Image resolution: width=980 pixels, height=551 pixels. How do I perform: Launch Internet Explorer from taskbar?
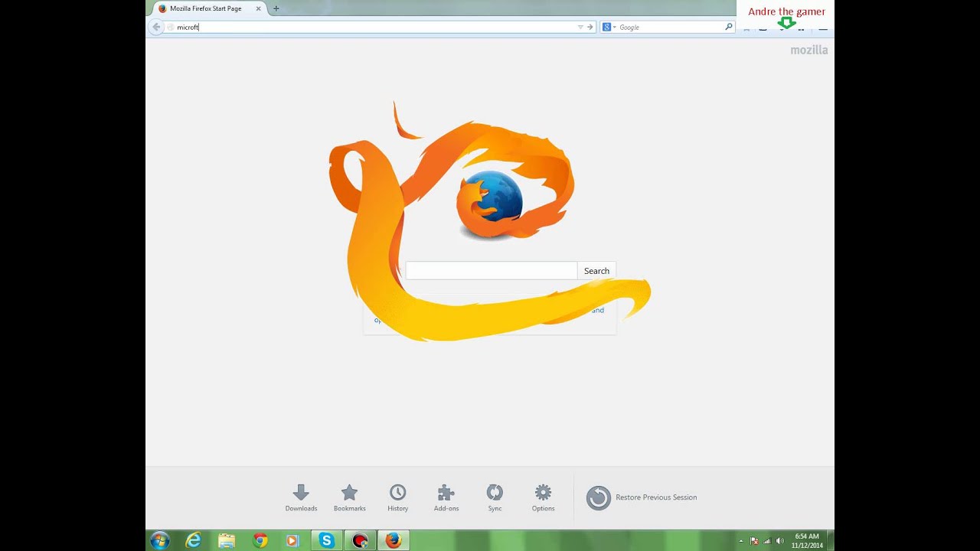click(194, 540)
